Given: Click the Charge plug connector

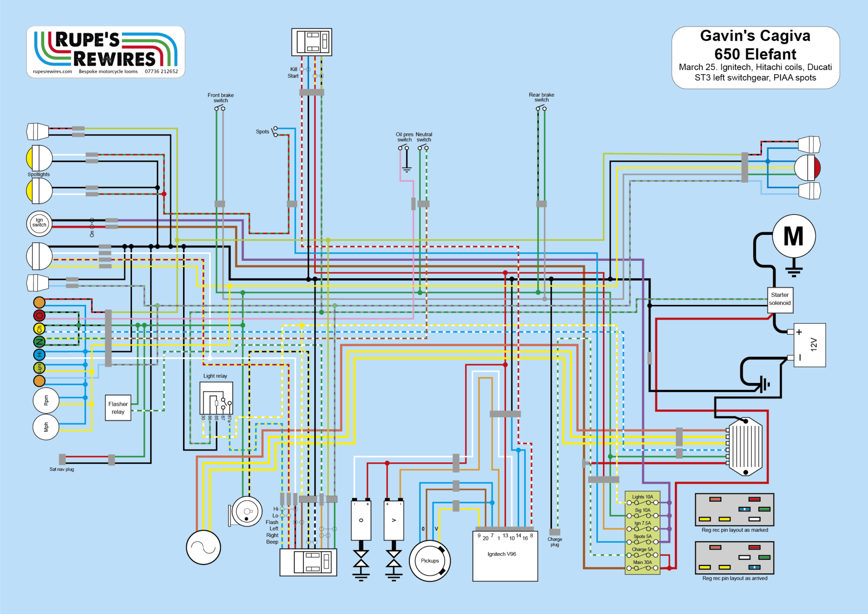Looking at the screenshot, I should point(555,532).
